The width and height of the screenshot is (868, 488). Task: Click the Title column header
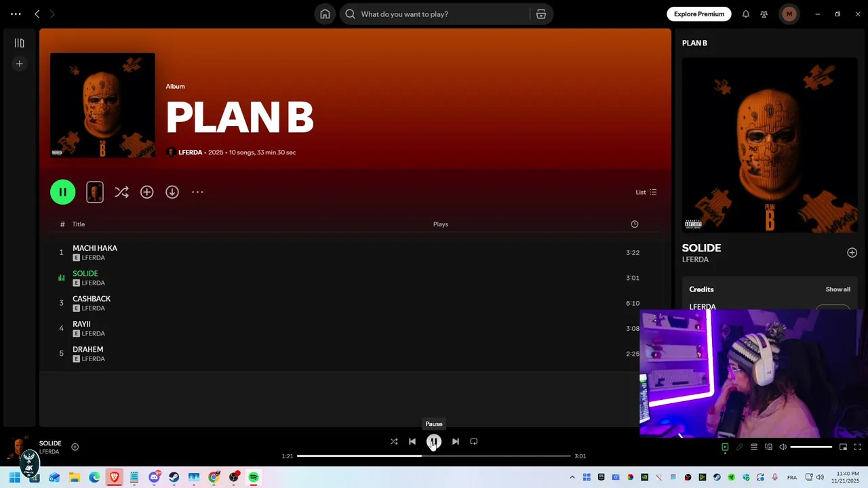click(x=79, y=224)
